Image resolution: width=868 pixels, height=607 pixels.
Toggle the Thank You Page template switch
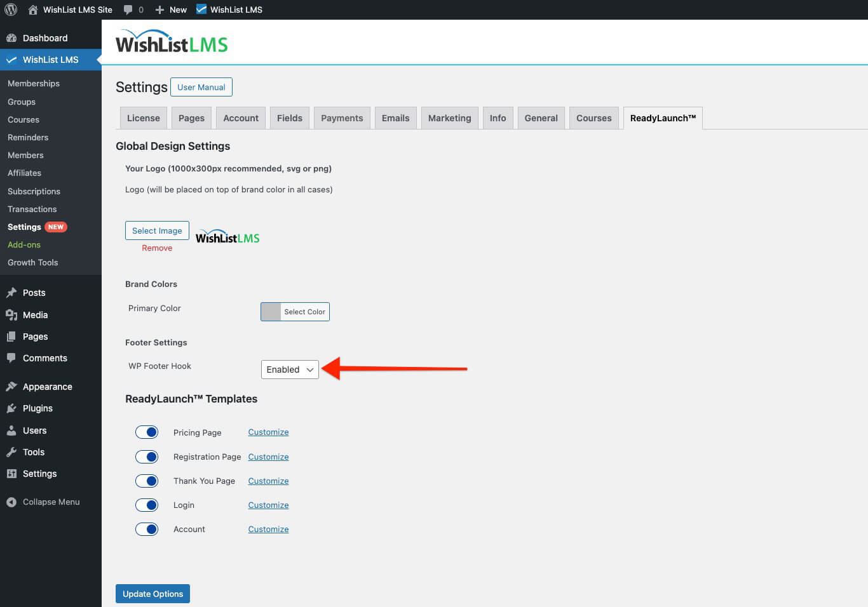coord(147,481)
